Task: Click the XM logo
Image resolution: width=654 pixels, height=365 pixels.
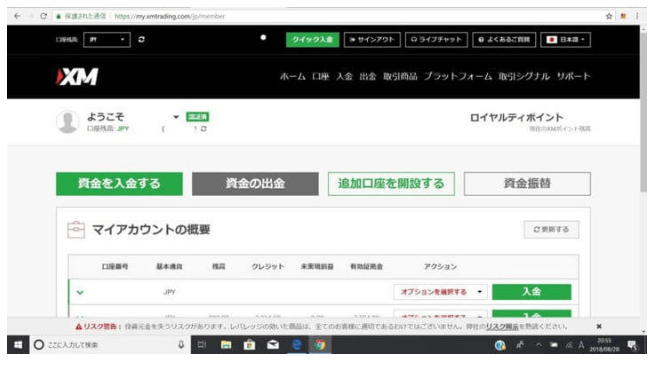Action: point(78,77)
